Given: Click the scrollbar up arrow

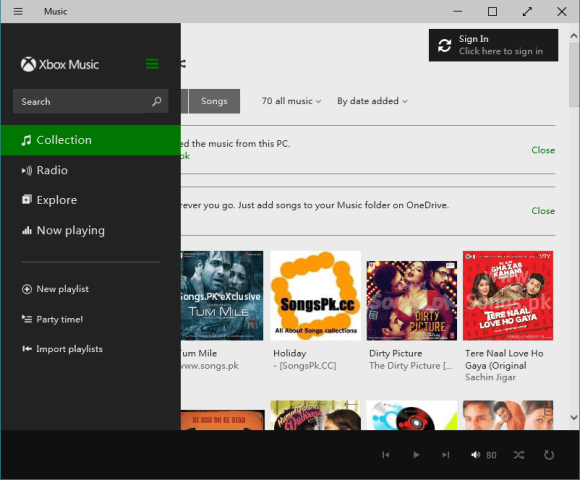Looking at the screenshot, I should 574,36.
